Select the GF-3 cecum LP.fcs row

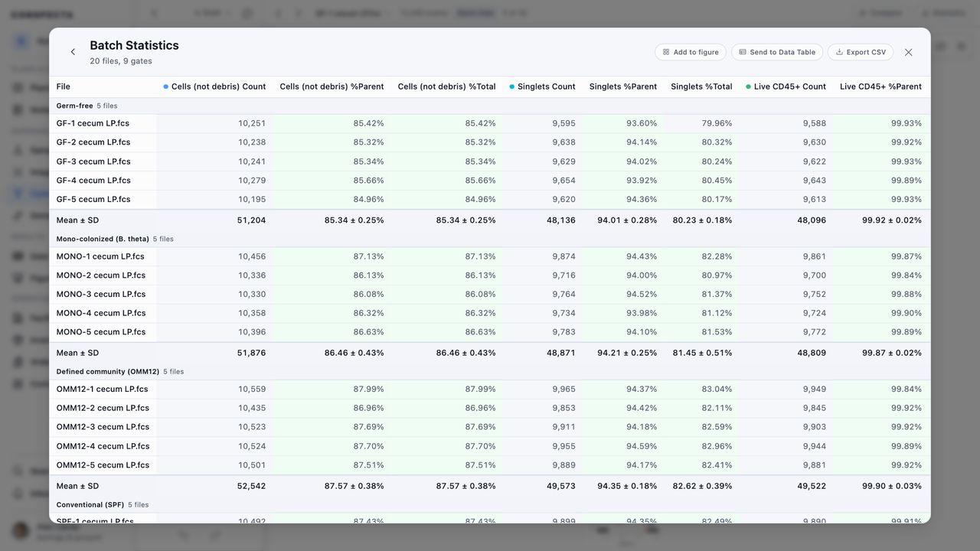pyautogui.click(x=490, y=161)
